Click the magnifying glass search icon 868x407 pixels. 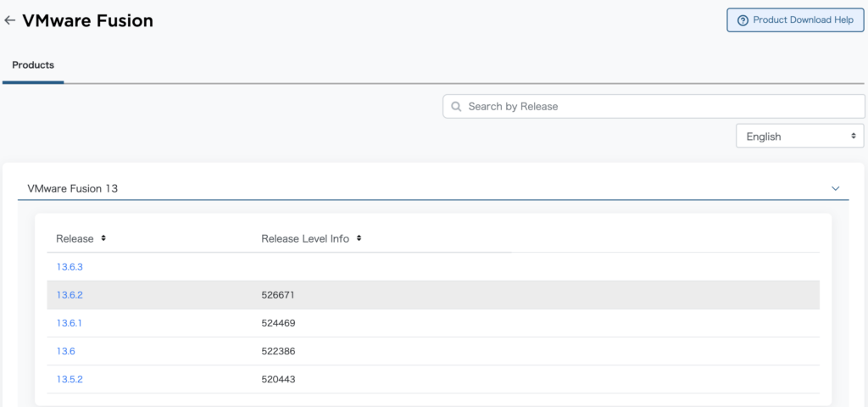tap(456, 106)
